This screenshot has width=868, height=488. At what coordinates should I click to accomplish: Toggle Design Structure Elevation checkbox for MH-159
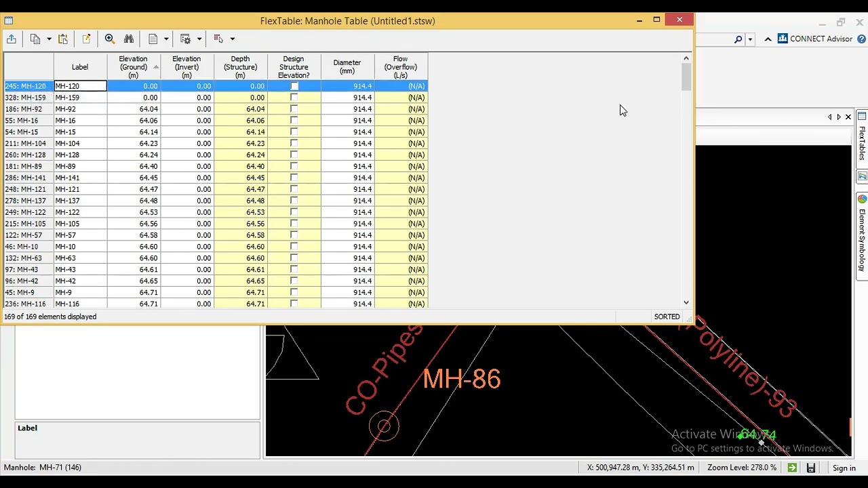[294, 98]
